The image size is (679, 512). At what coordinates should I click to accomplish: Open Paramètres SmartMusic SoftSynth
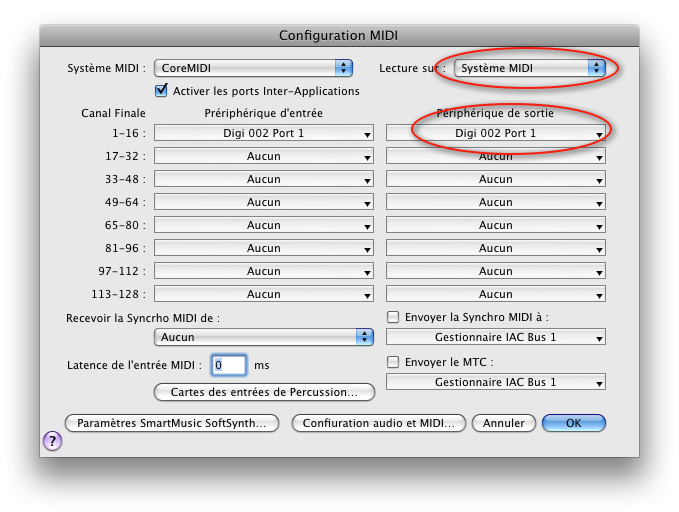pos(172,423)
